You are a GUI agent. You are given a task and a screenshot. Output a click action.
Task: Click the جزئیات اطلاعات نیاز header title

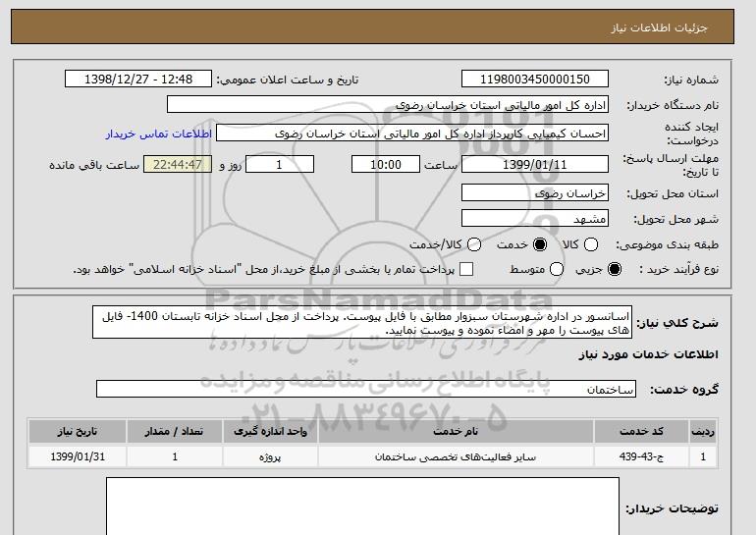(x=659, y=27)
